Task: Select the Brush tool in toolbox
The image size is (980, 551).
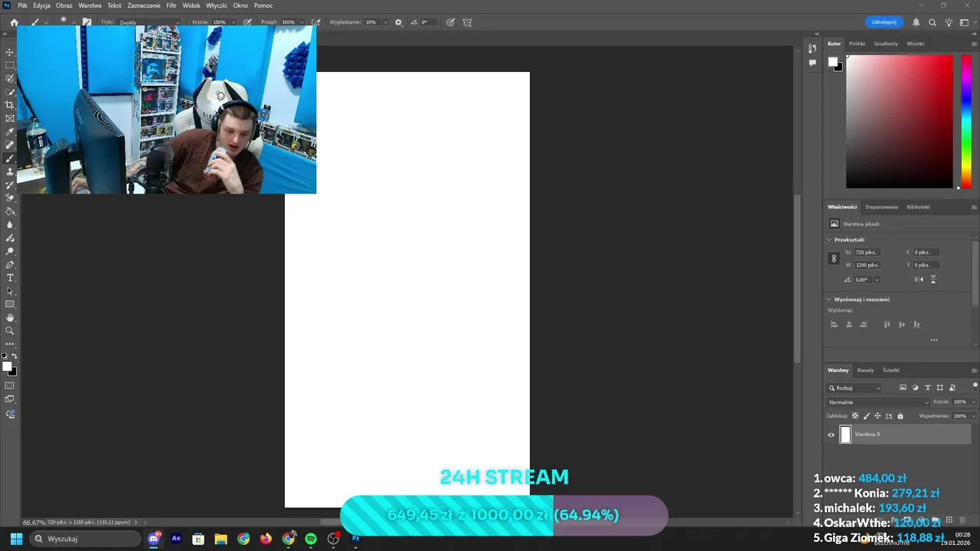Action: pos(10,158)
